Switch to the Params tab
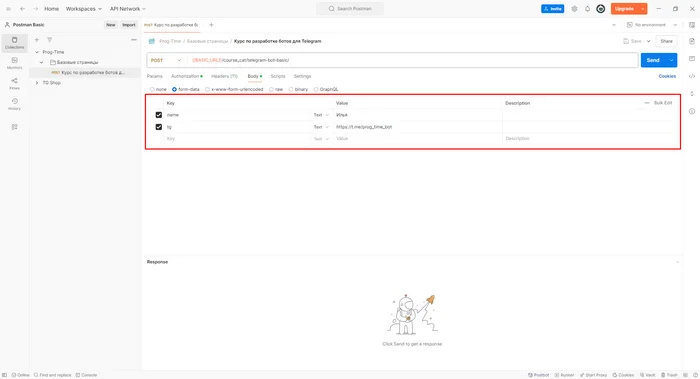The image size is (700, 379). [x=154, y=76]
